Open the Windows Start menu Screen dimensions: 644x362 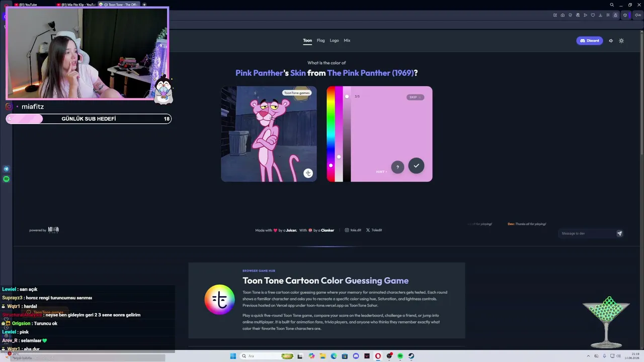(233, 356)
